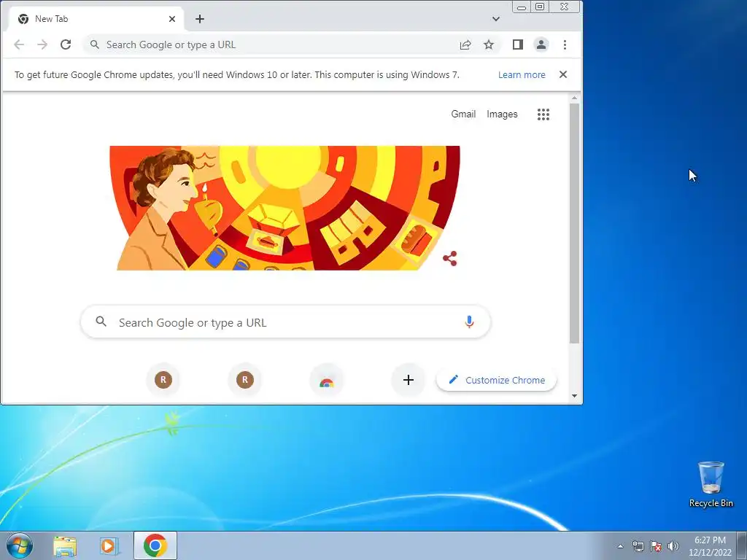Image resolution: width=747 pixels, height=560 pixels.
Task: Click the Google search box on page
Action: coord(286,322)
